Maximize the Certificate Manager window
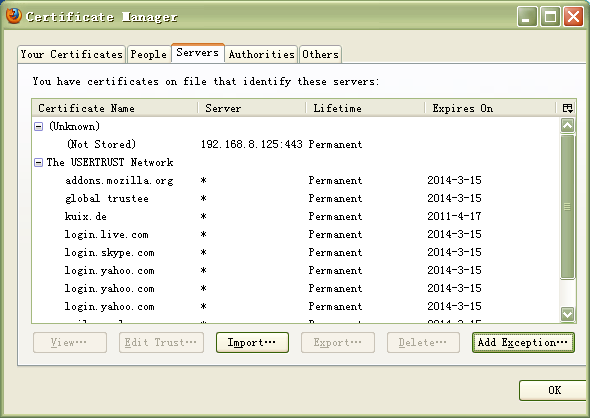Screen dimensions: 590x418 coord(550,17)
